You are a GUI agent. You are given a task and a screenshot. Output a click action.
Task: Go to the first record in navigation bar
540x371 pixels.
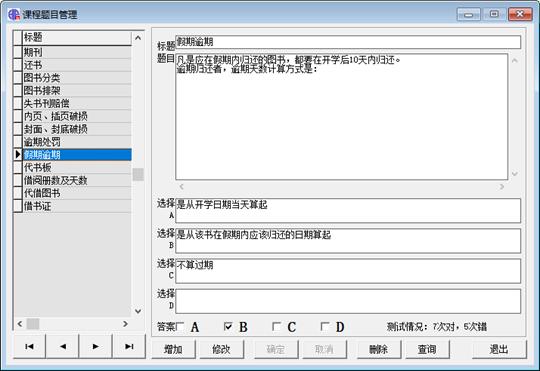point(30,347)
